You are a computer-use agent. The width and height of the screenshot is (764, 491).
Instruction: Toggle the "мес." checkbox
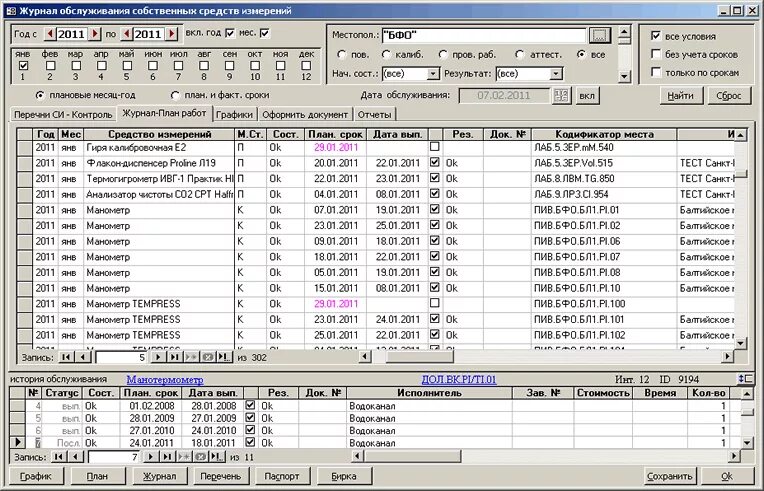(x=265, y=33)
